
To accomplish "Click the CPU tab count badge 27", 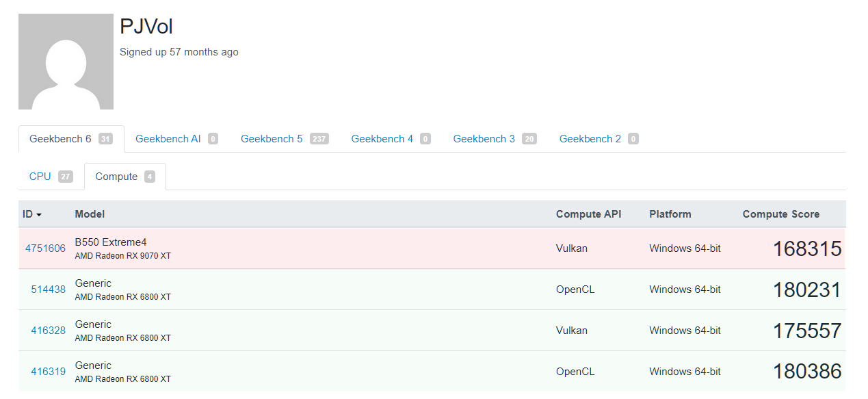I will (x=65, y=177).
